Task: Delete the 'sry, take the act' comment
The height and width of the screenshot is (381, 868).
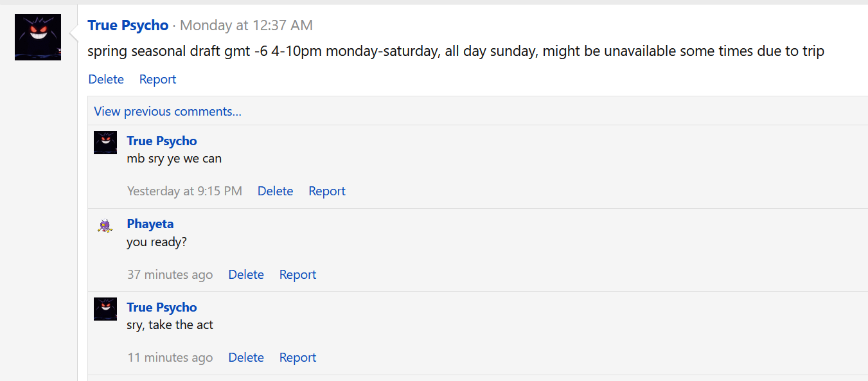Action: pyautogui.click(x=246, y=357)
